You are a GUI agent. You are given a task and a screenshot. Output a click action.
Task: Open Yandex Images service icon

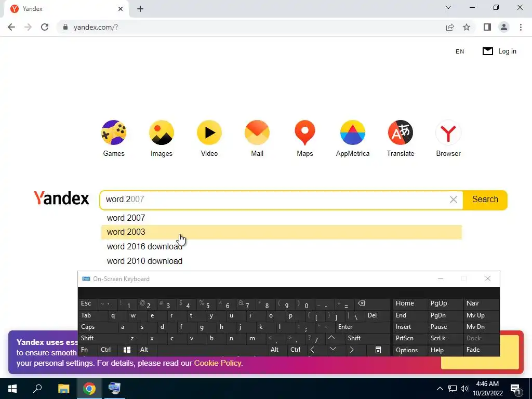162,132
